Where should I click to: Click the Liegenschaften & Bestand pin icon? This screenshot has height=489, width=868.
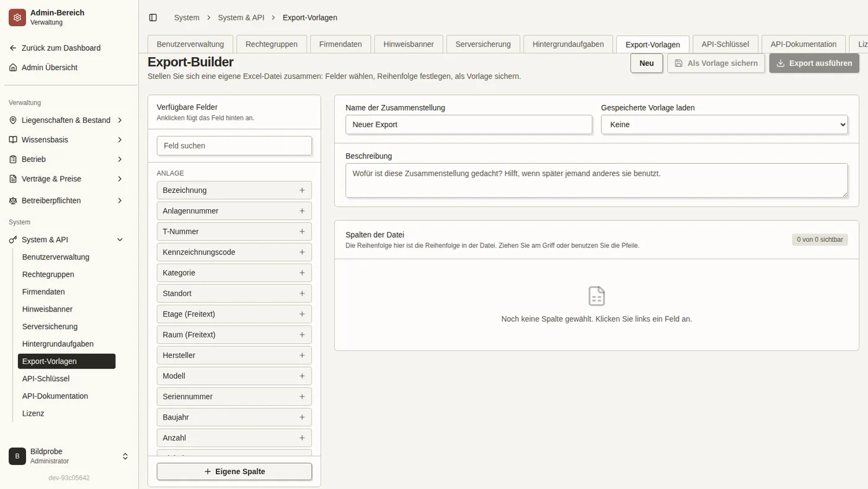tap(13, 120)
